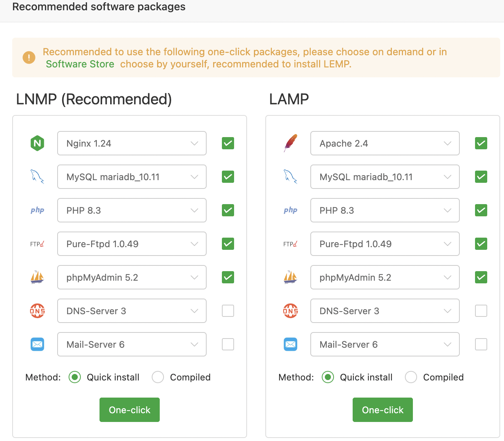504x441 pixels.
Task: Open LNMP PHP 8.3 version dropdown
Action: pos(132,210)
